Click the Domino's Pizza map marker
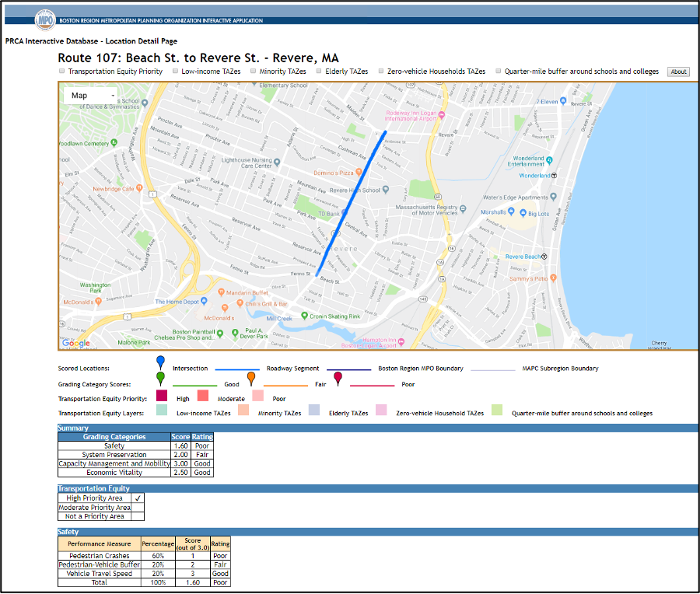This screenshot has height=594, width=700. (360, 172)
